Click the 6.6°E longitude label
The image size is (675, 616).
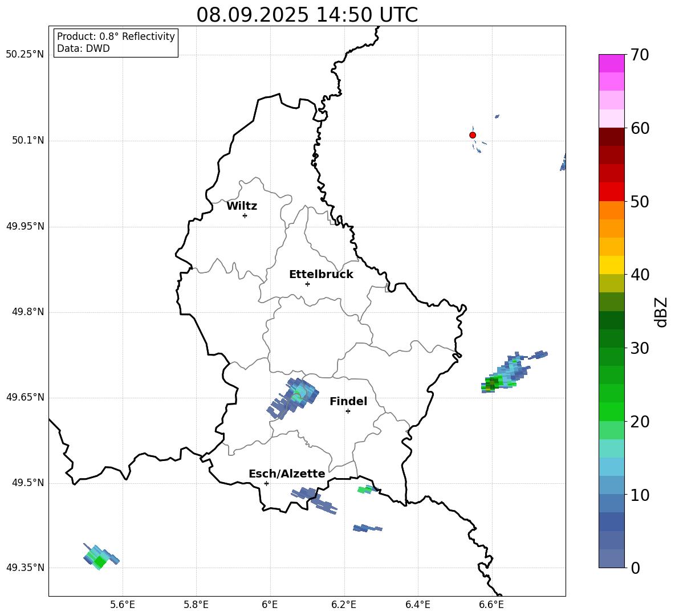point(491,605)
